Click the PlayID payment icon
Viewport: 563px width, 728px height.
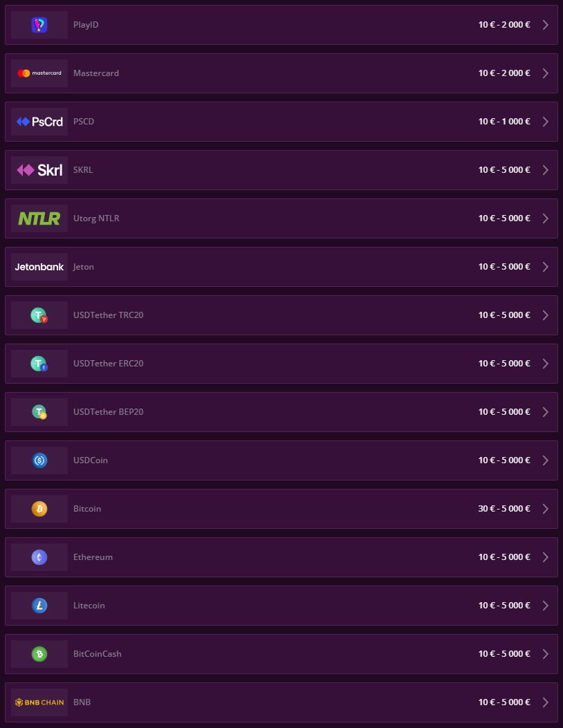tap(39, 24)
